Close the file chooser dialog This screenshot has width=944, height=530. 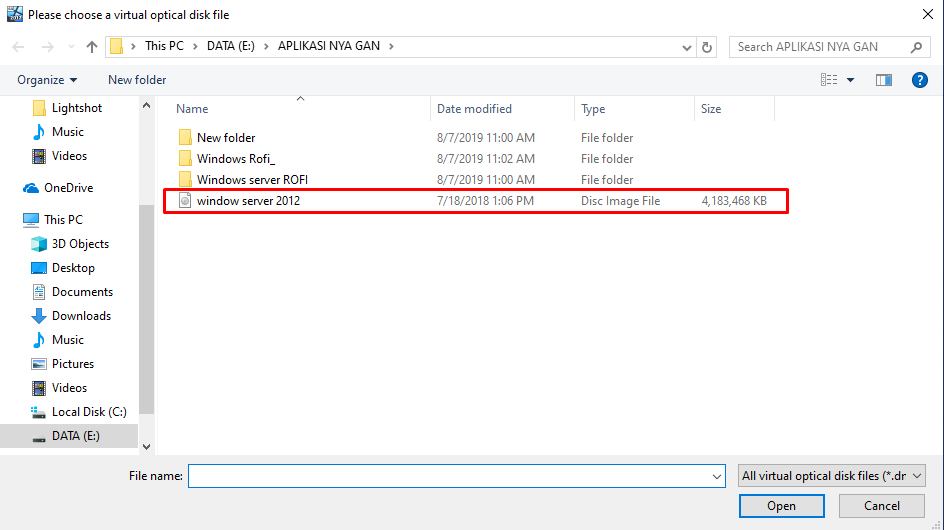[928, 14]
